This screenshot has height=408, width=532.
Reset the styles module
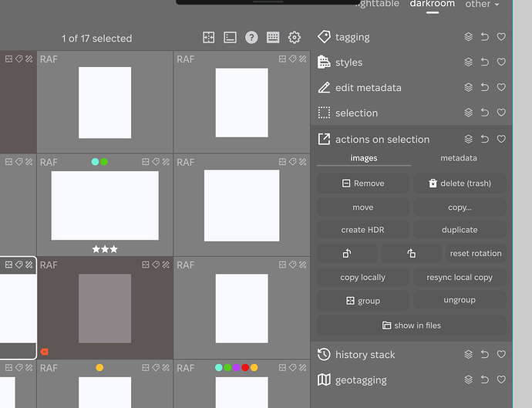[x=485, y=62]
